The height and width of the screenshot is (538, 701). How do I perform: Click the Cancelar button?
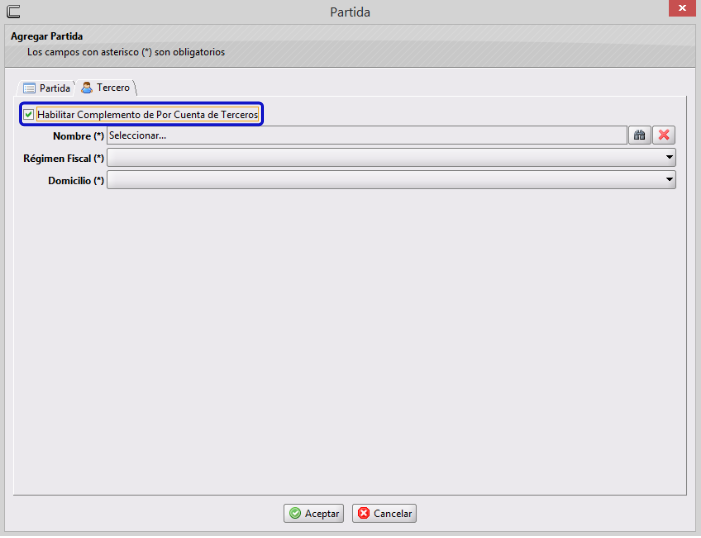coord(384,513)
